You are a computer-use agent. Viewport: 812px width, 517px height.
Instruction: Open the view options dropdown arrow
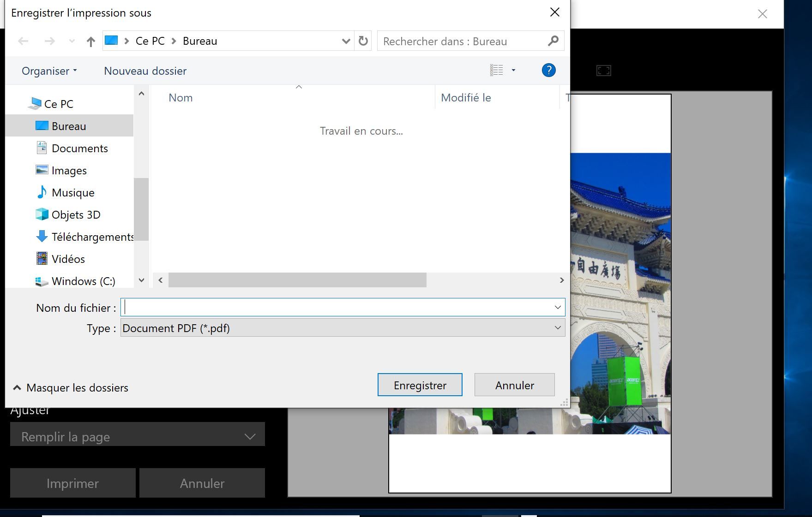(513, 70)
